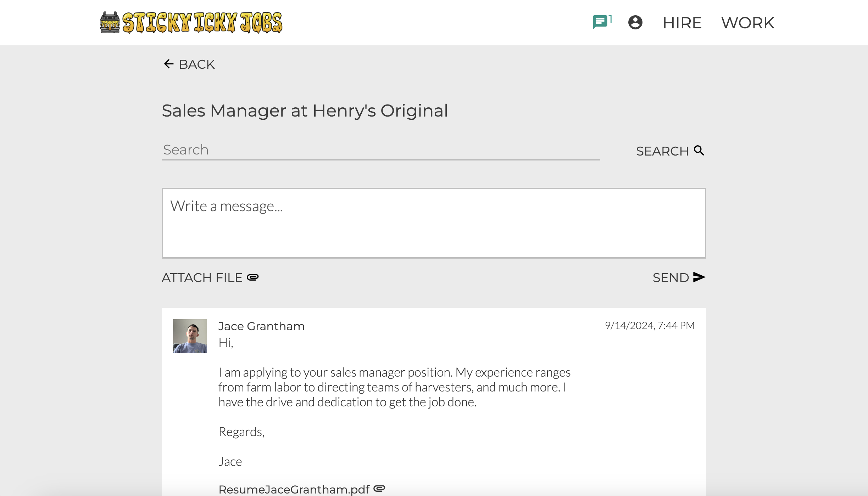The width and height of the screenshot is (868, 496).
Task: Click the back arrow icon
Action: click(x=168, y=64)
